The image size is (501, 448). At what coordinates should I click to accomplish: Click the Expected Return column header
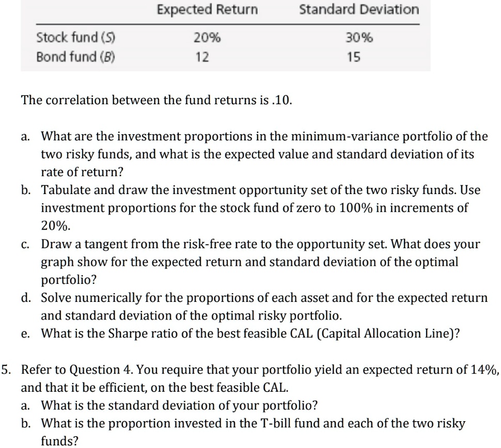point(207,9)
